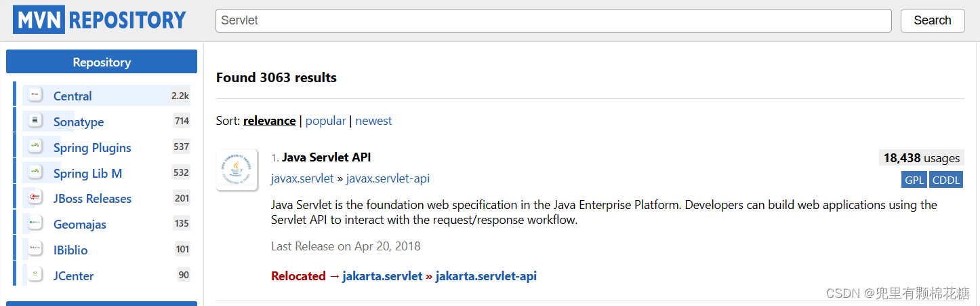The width and height of the screenshot is (980, 306).
Task: Click the Geomajas repository icon
Action: coord(35,224)
